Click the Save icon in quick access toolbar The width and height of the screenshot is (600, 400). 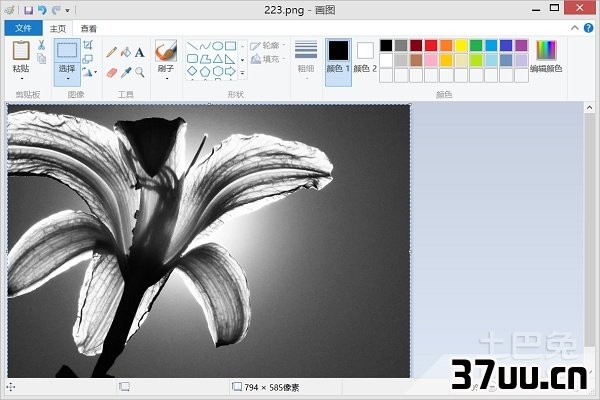coord(28,10)
